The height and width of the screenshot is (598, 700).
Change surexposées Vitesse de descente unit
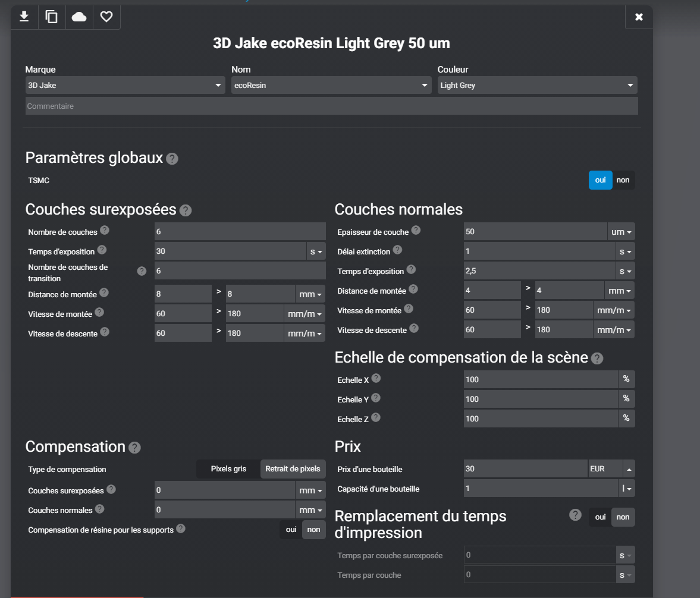pos(305,333)
